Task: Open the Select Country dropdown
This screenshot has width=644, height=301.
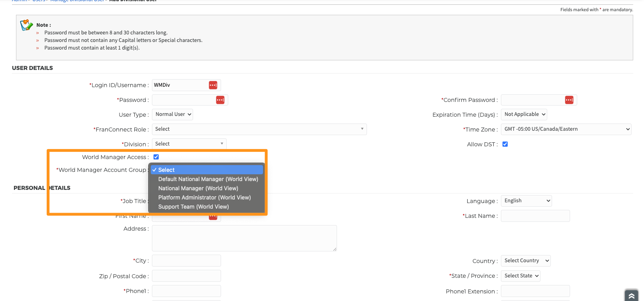Action: (526, 261)
